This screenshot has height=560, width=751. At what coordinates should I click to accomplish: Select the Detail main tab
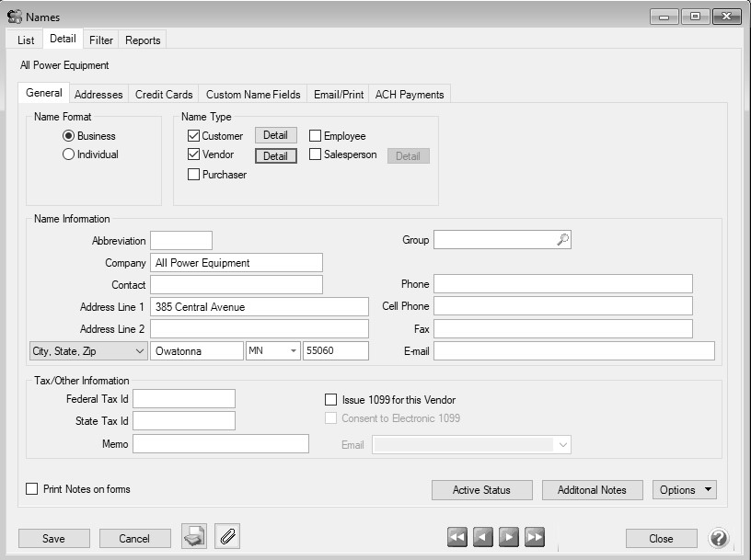[x=63, y=39]
